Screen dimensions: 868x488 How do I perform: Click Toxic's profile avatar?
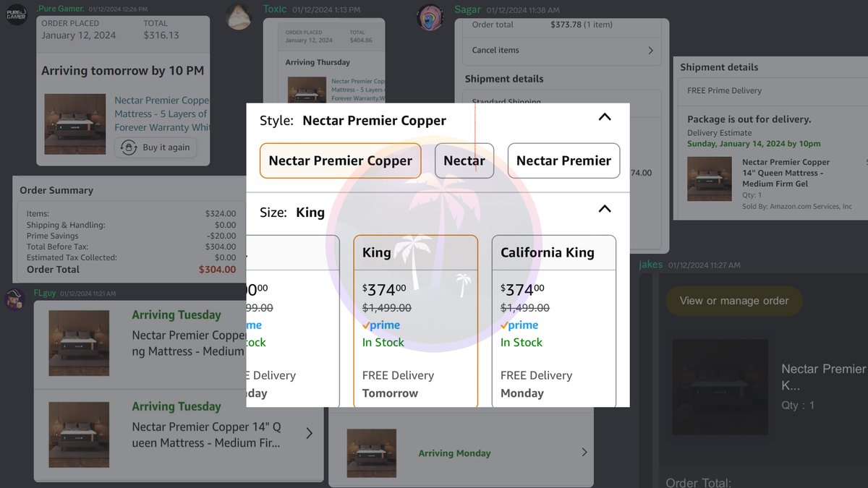[239, 16]
